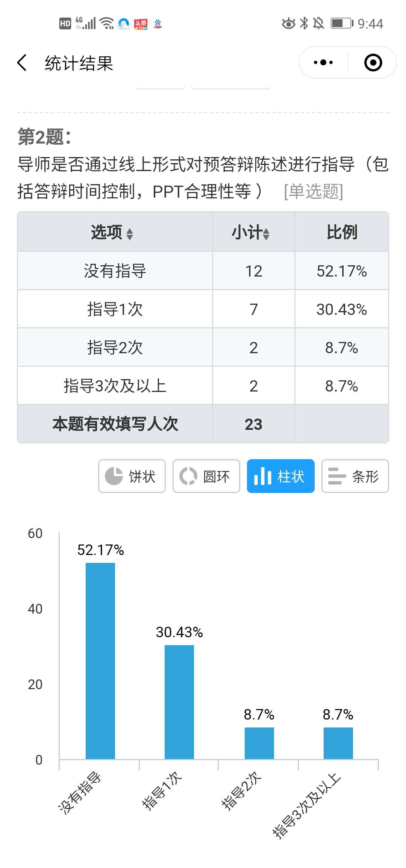406x868 pixels.
Task: Tap the Bluetooth status icon
Action: click(x=304, y=23)
